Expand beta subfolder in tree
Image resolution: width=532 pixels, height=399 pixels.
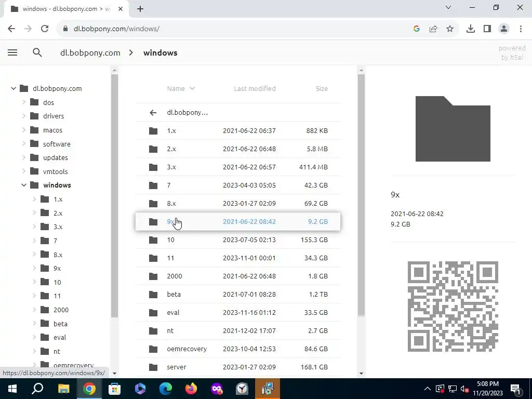tap(34, 323)
